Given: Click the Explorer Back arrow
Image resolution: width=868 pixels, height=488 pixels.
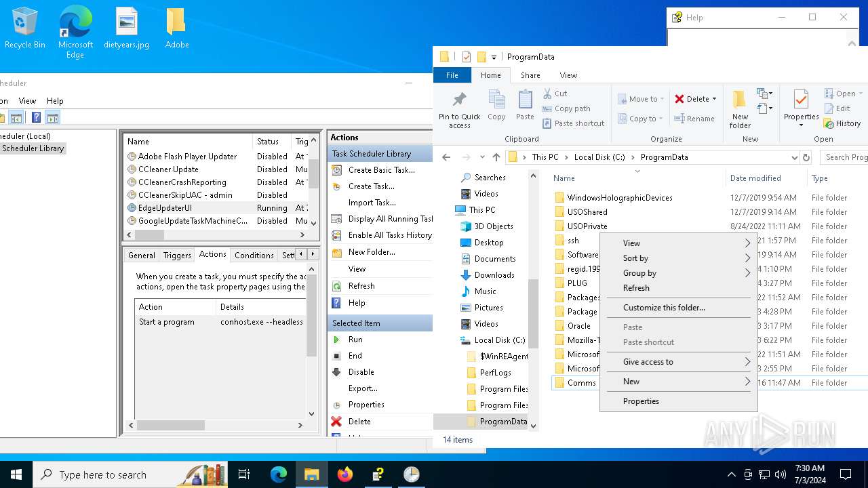Looking at the screenshot, I should (x=446, y=157).
